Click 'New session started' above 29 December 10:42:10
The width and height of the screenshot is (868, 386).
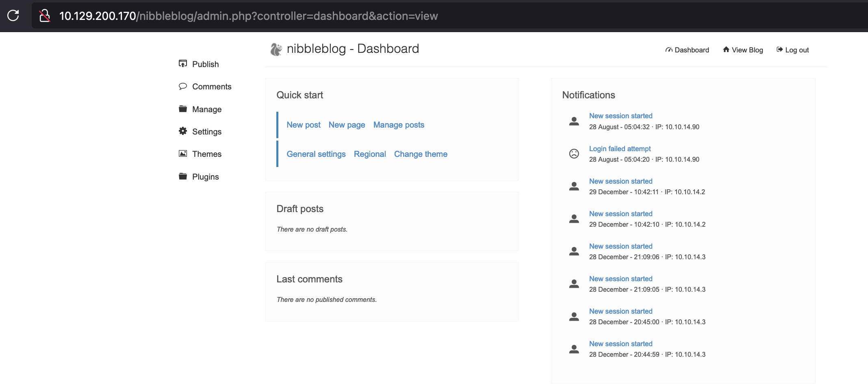pos(621,214)
